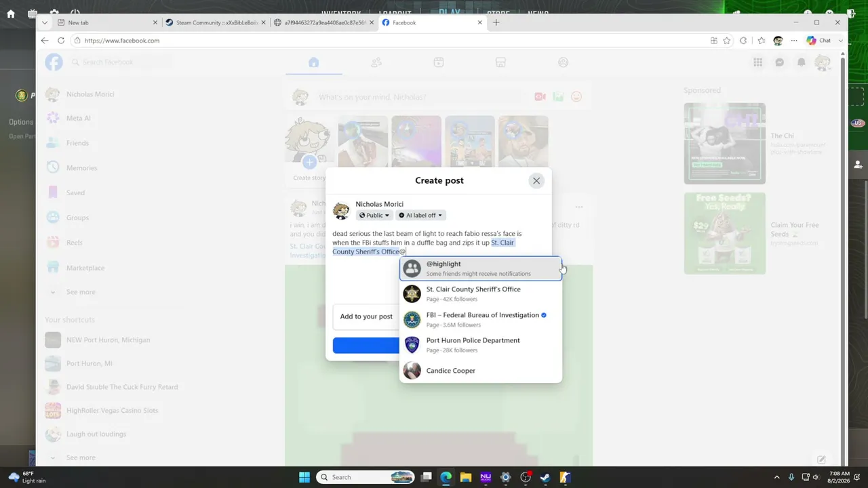Open the tab actions dropdown in Edge
Viewport: 868px width, 488px height.
click(45, 22)
